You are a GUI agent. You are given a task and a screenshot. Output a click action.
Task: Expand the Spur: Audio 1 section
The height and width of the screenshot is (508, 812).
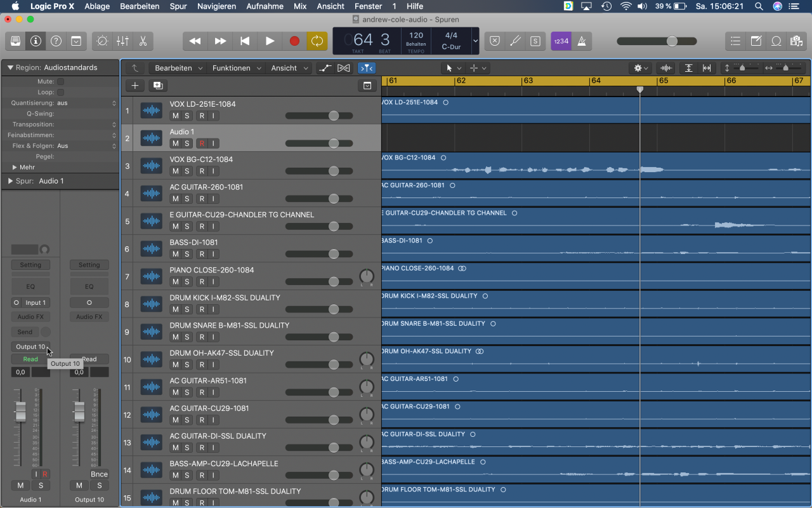[10, 181]
